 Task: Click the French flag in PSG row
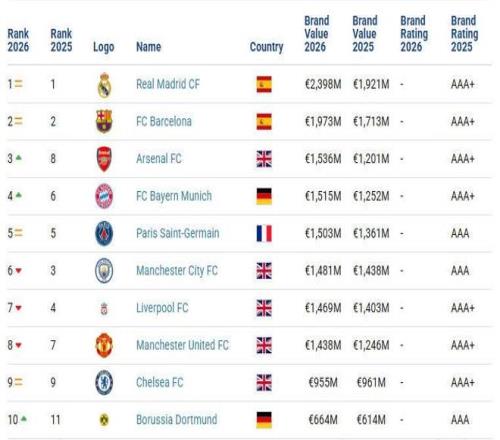(264, 233)
